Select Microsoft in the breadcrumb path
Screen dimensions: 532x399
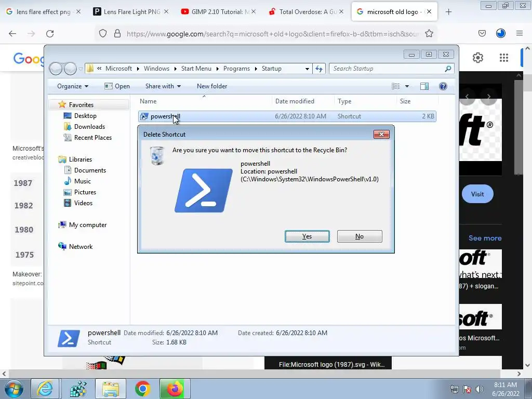(x=118, y=69)
